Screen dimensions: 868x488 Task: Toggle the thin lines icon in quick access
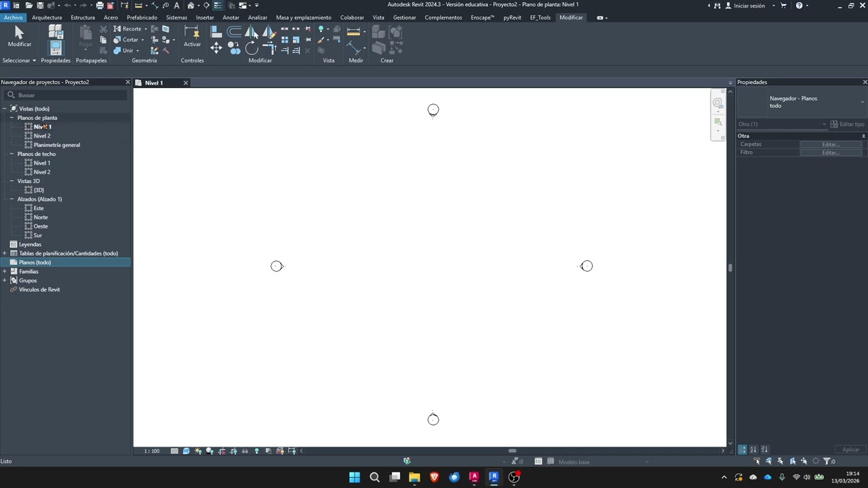point(216,5)
